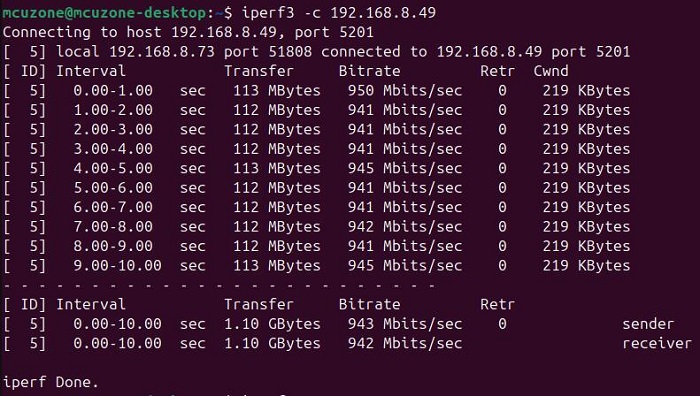
Task: Click the 0.00-1.00 interval entry
Action: [x=113, y=91]
